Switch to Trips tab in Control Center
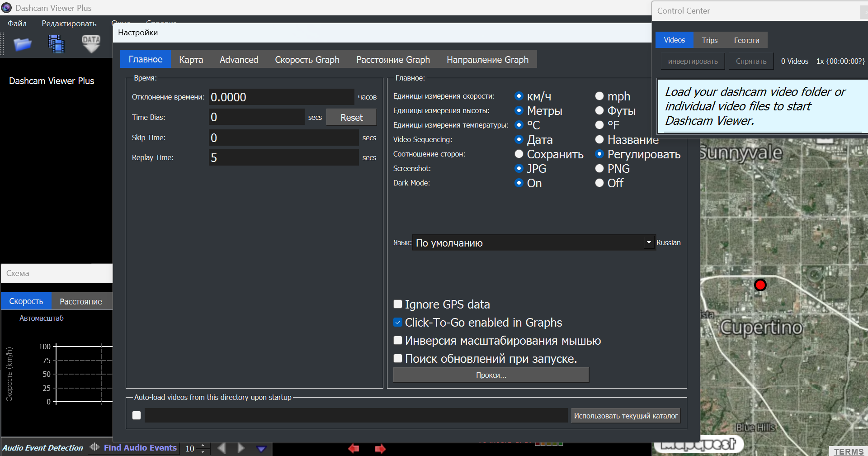Image resolution: width=868 pixels, height=456 pixels. pos(710,40)
